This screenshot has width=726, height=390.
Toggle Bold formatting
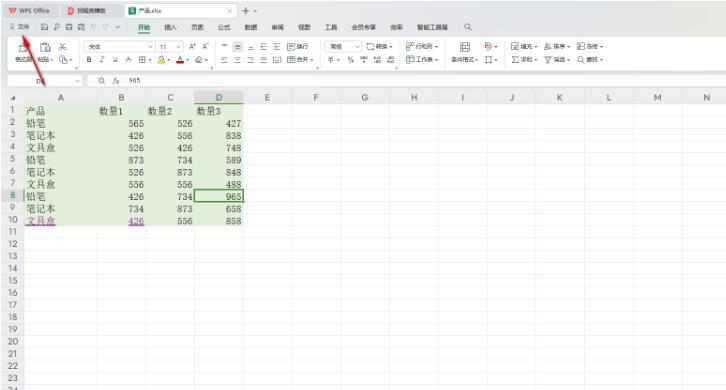click(x=89, y=60)
